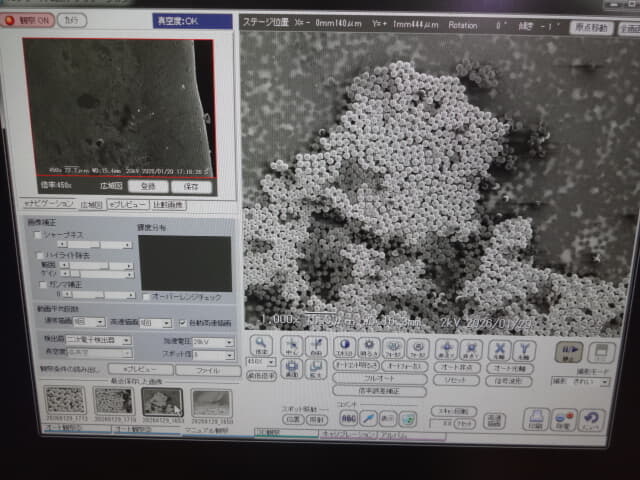Click the magnifier search icon
The height and width of the screenshot is (480, 640).
pyautogui.click(x=261, y=344)
